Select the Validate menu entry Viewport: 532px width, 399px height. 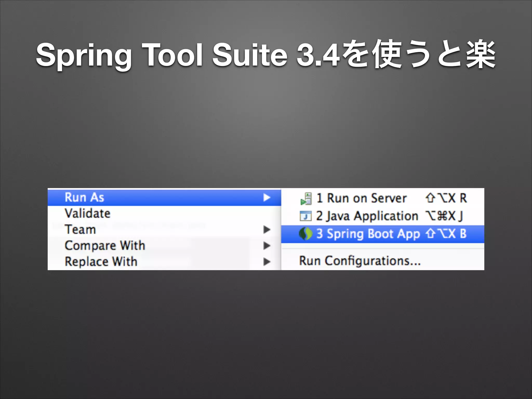point(164,214)
